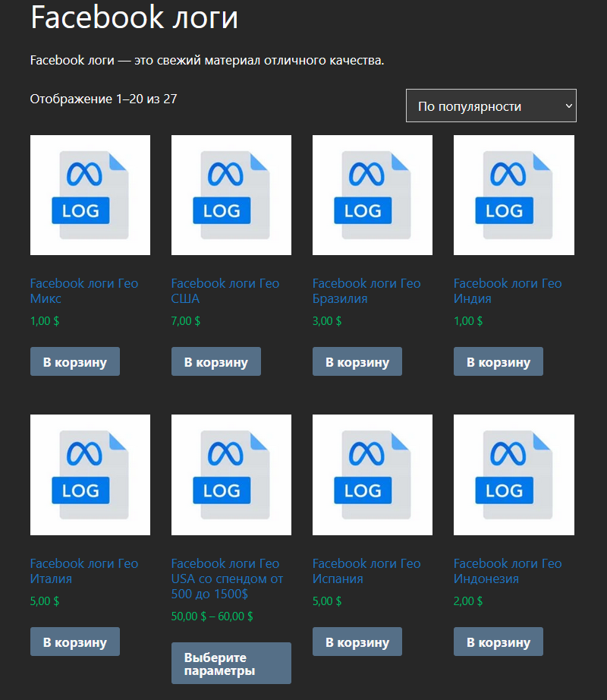Viewport: 607px width, 700px height.
Task: Click the '5,00 $' price under Гео Испания
Action: tap(327, 601)
